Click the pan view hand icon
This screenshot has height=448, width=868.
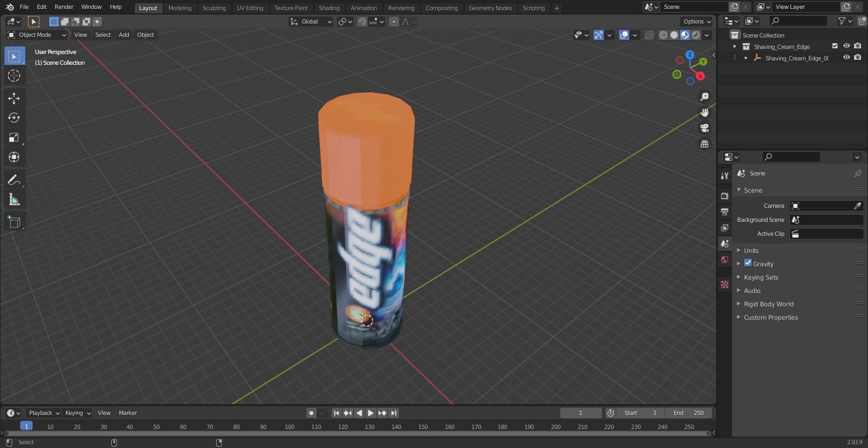tap(704, 112)
